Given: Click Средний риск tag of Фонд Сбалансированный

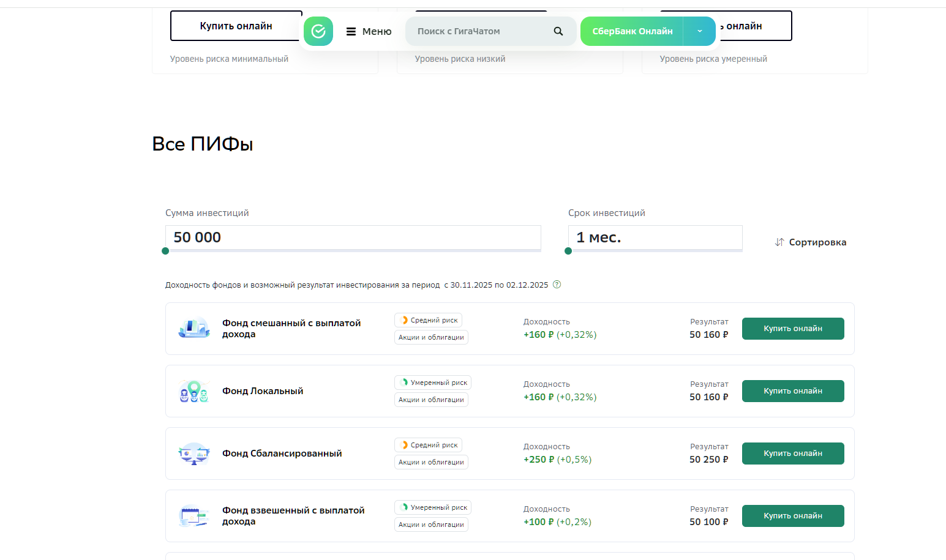Looking at the screenshot, I should click(x=428, y=445).
